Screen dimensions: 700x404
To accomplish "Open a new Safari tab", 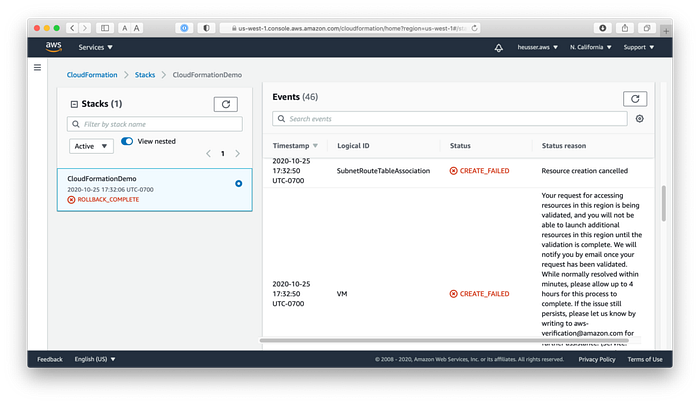I will pos(666,31).
